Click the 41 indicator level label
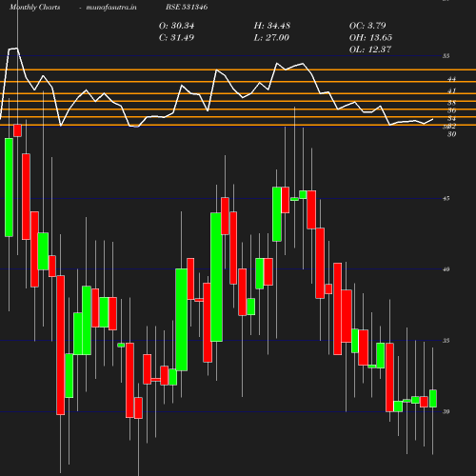 pyautogui.click(x=451, y=91)
